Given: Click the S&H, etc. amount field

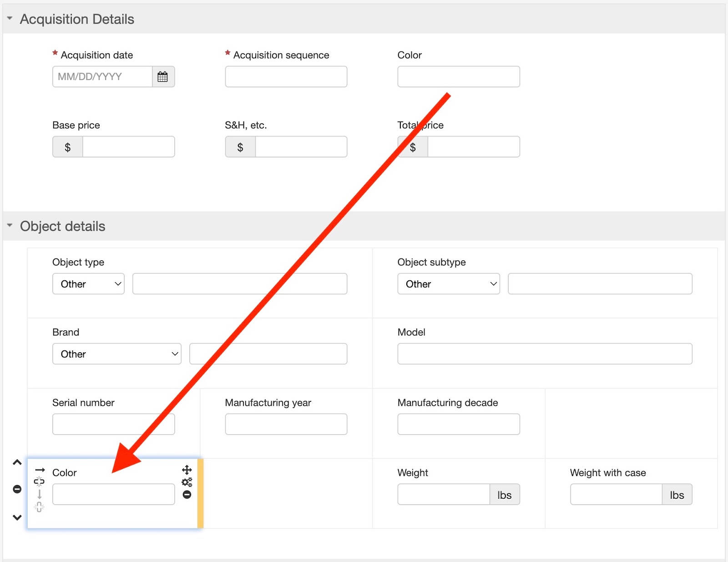Looking at the screenshot, I should 301,147.
